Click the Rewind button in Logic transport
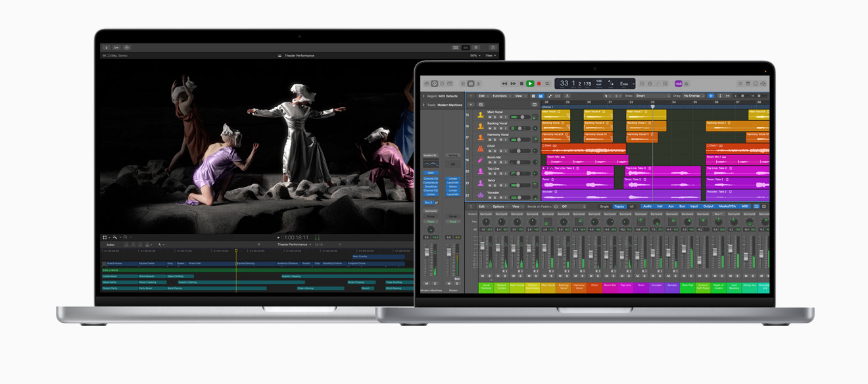This screenshot has width=868, height=384. [x=504, y=84]
